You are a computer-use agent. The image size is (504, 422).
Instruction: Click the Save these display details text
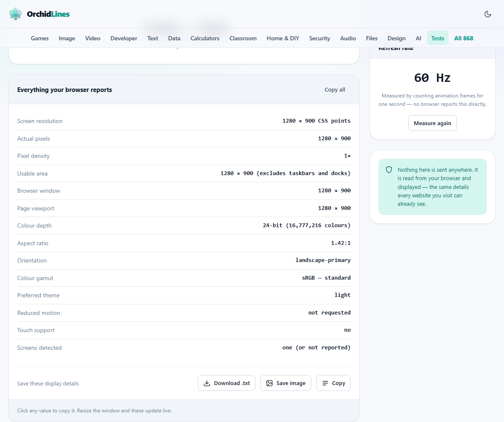click(48, 383)
